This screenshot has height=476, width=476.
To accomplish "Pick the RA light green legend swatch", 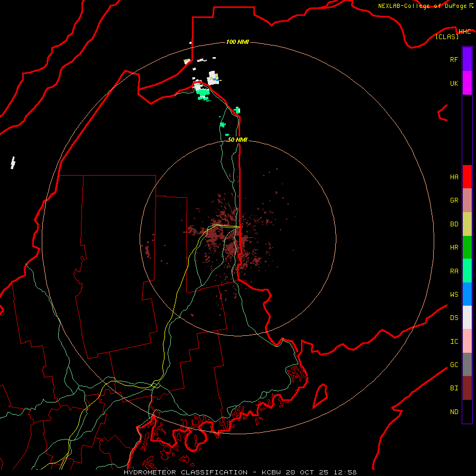I will coord(467,271).
